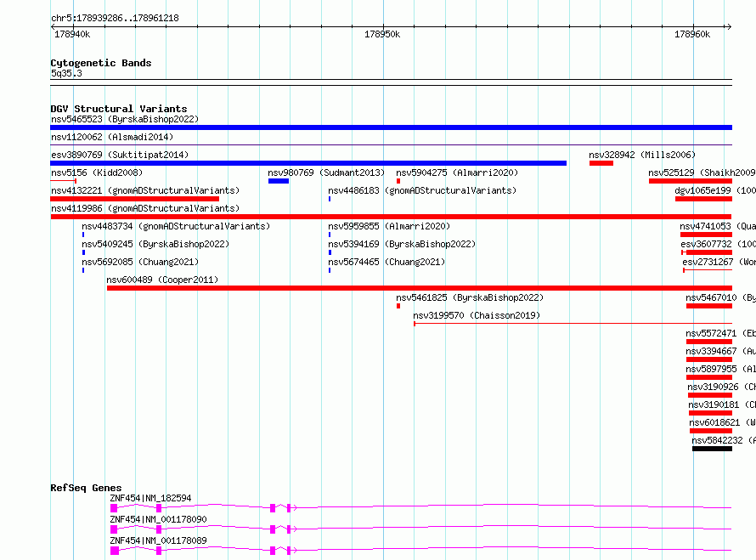
Task: Select nsv4132221 gnomAD variant label
Action: tap(145, 190)
